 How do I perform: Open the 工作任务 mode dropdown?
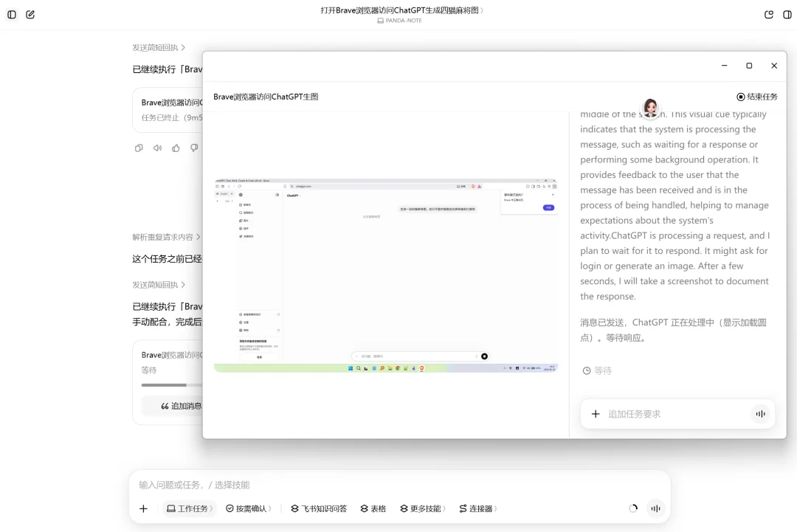(190, 508)
